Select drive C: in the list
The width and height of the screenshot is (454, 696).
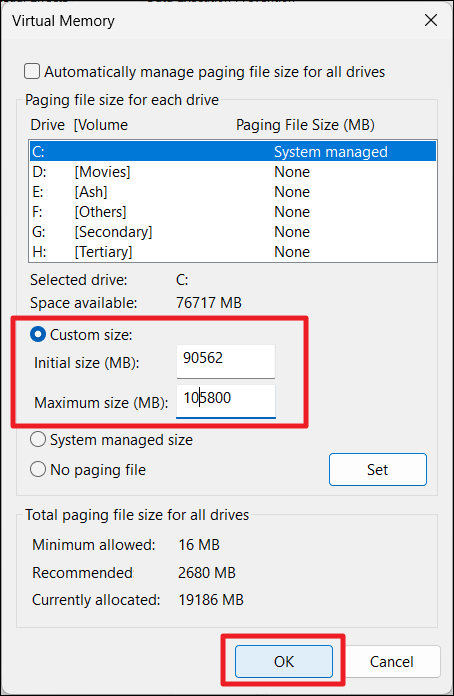coord(233,151)
